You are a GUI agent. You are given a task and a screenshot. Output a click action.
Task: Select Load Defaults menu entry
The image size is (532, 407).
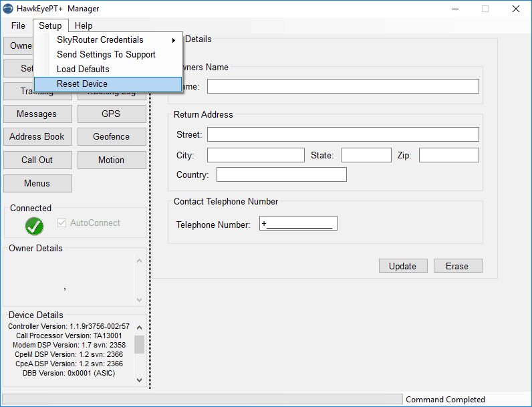click(x=108, y=70)
